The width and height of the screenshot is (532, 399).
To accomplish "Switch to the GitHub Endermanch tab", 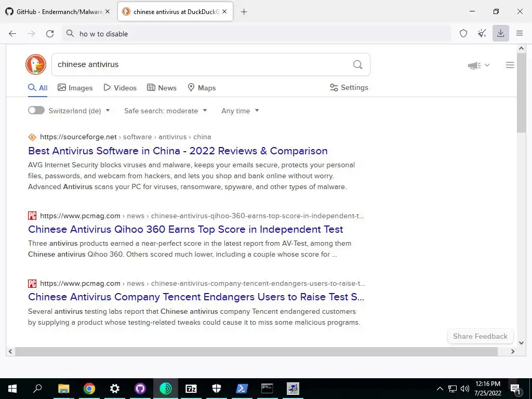I will click(x=58, y=11).
